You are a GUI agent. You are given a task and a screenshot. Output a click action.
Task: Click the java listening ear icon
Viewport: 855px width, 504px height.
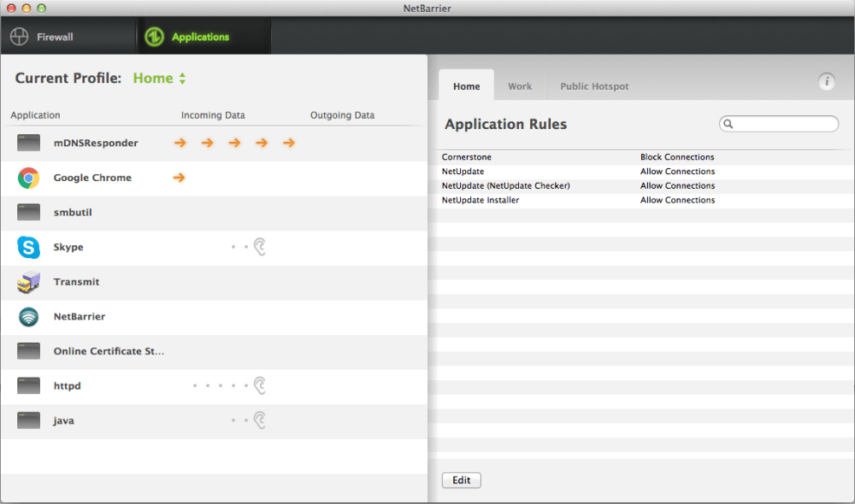tap(260, 420)
